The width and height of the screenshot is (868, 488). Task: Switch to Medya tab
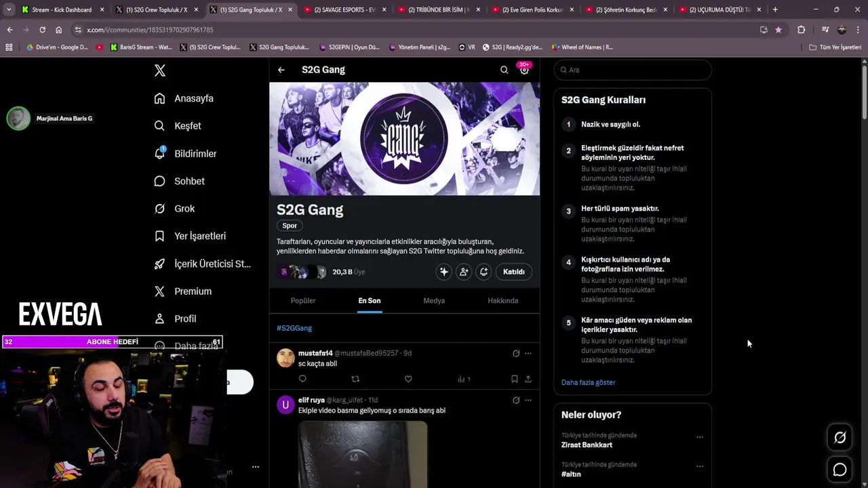tap(434, 301)
